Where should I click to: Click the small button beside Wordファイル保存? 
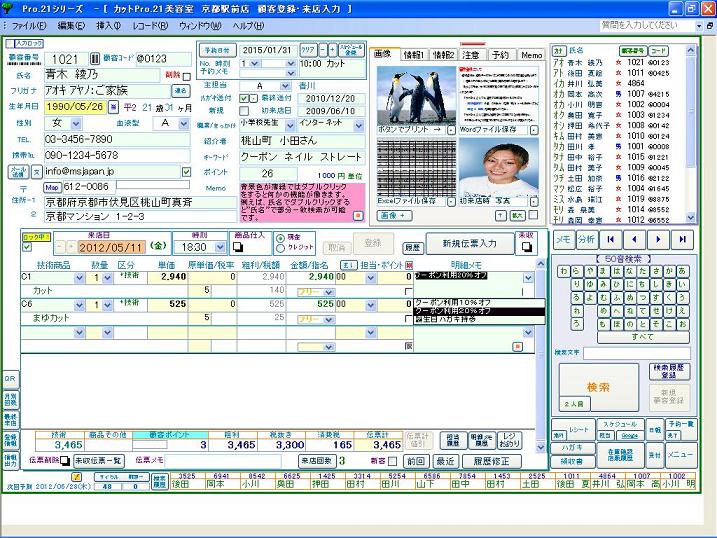tap(534, 130)
